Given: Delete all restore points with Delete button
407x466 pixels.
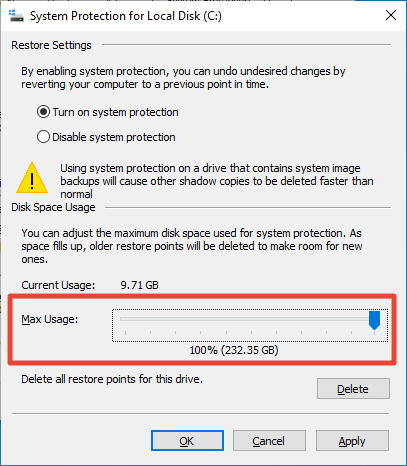Looking at the screenshot, I should (x=353, y=389).
